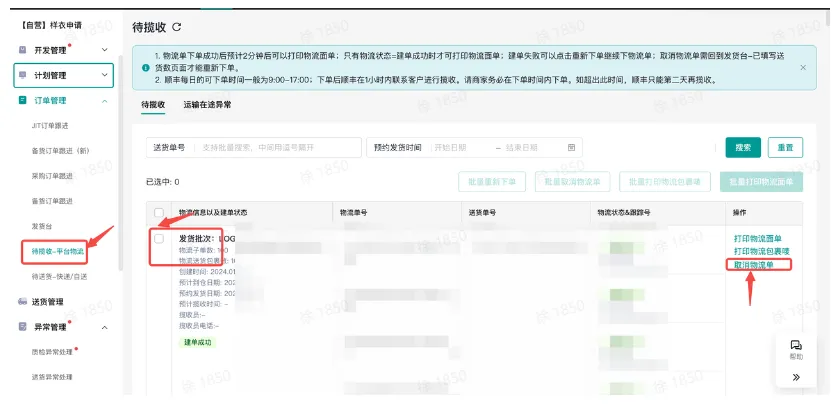Switch to the 运输在途异常 tab
This screenshot has width=837, height=417.
click(208, 105)
